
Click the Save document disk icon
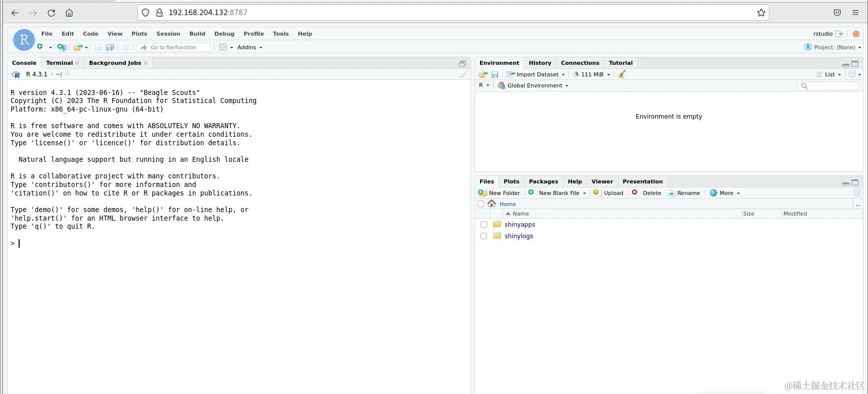pyautogui.click(x=98, y=47)
